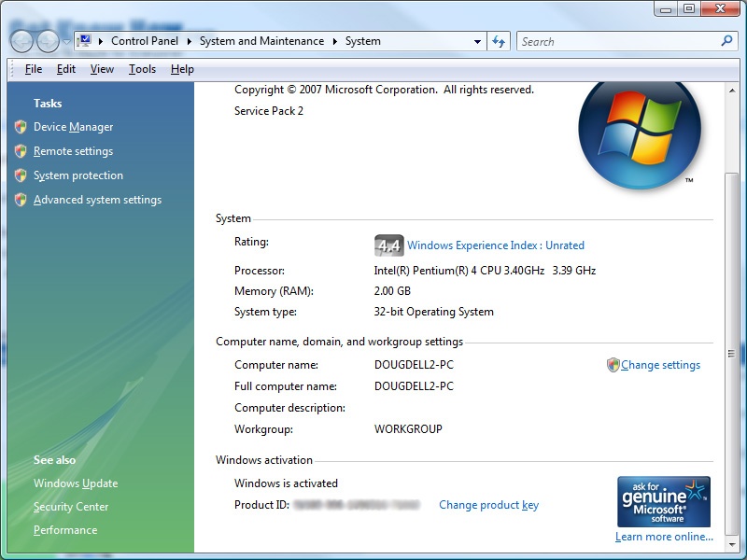Click the vertical scrollbar thumb
Image resolution: width=747 pixels, height=560 pixels.
(x=732, y=354)
